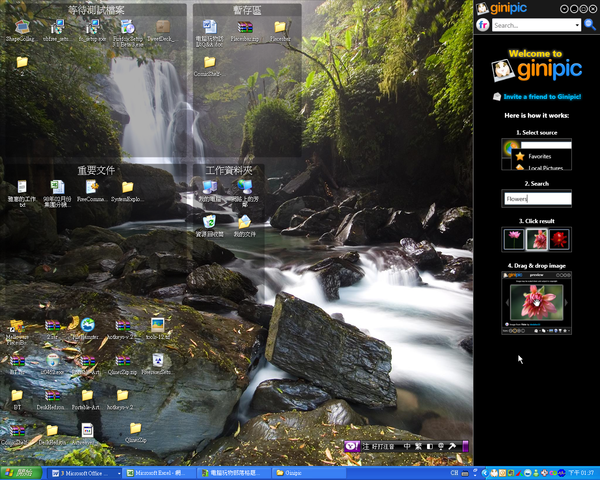
Task: Select the ComicShelf folder in 暫存區
Action: (x=209, y=62)
